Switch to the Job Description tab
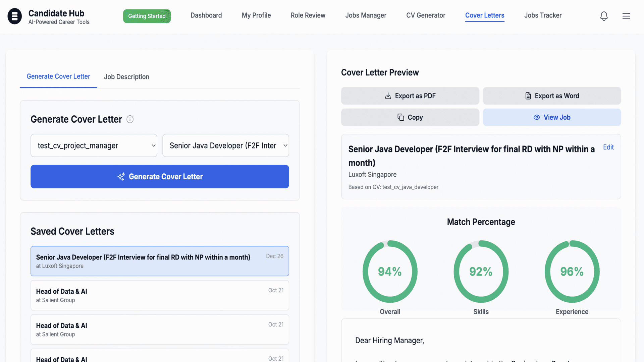Image resolution: width=644 pixels, height=362 pixels. (126, 77)
